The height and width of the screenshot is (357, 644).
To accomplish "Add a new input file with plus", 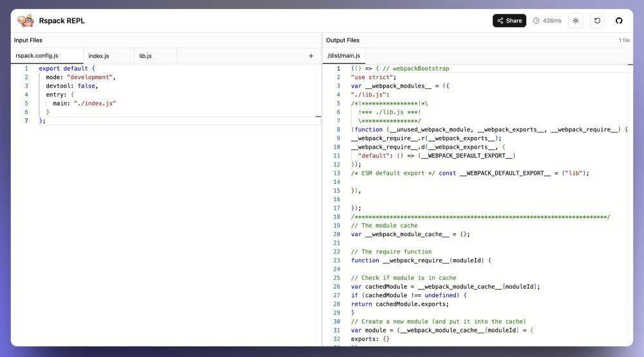I will (311, 56).
